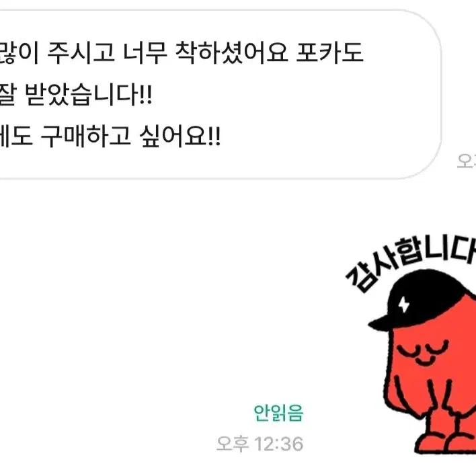This screenshot has height=476, width=476.
Task: Click the green 안읽음 unread indicator
Action: (278, 413)
